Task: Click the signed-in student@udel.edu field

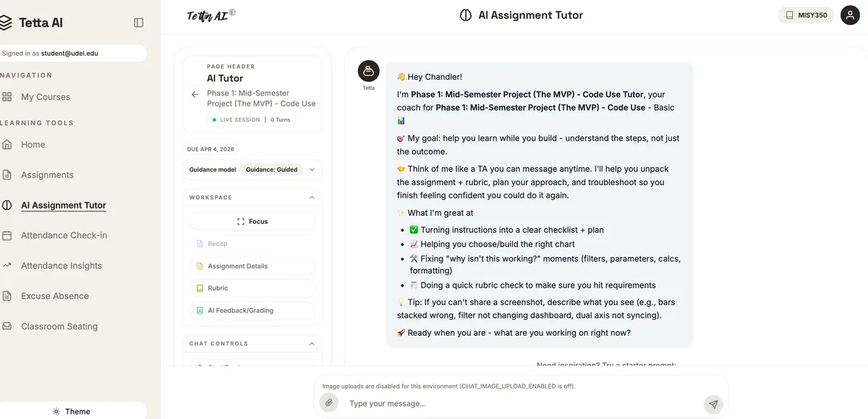Action: pyautogui.click(x=72, y=53)
